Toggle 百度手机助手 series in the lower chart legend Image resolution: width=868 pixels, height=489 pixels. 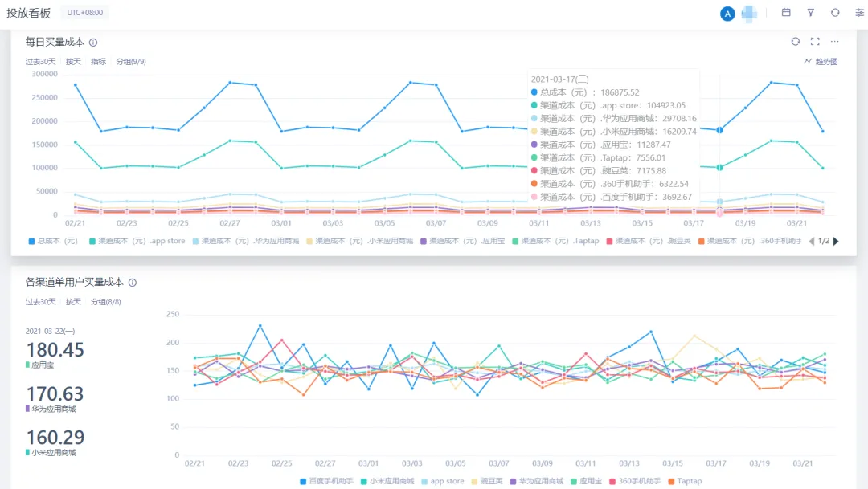(x=326, y=481)
